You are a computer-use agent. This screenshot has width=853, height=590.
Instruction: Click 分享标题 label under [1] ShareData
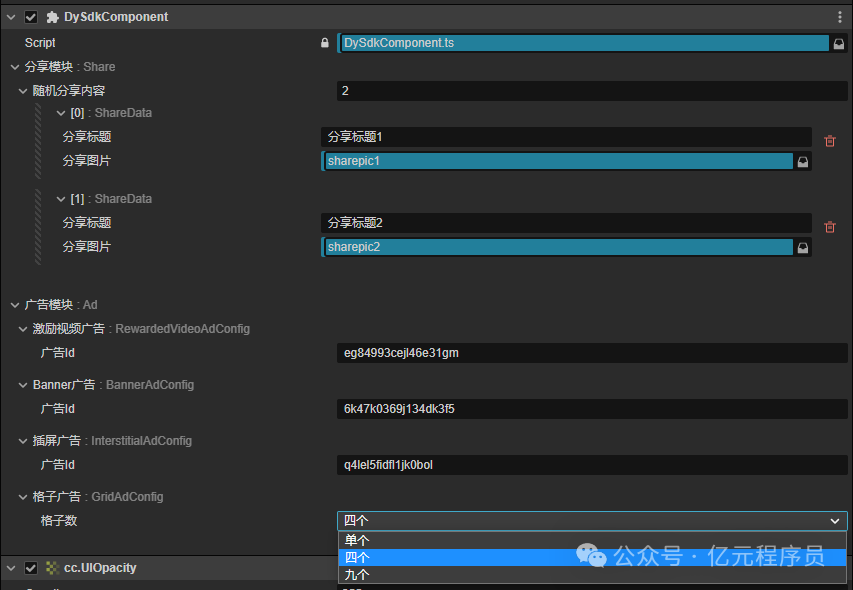pyautogui.click(x=86, y=223)
